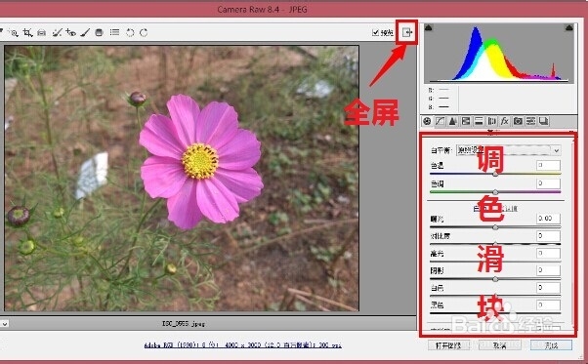The width and height of the screenshot is (588, 364).
Task: Open the Effects (fx) panel tab
Action: pos(505,121)
